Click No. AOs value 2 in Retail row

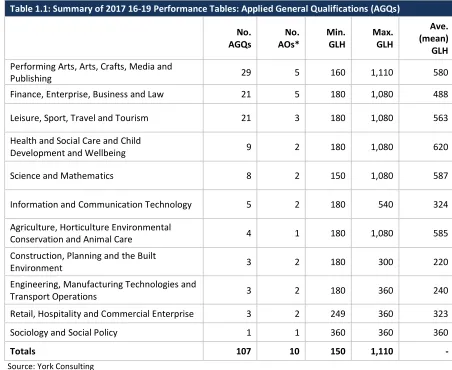tap(297, 314)
